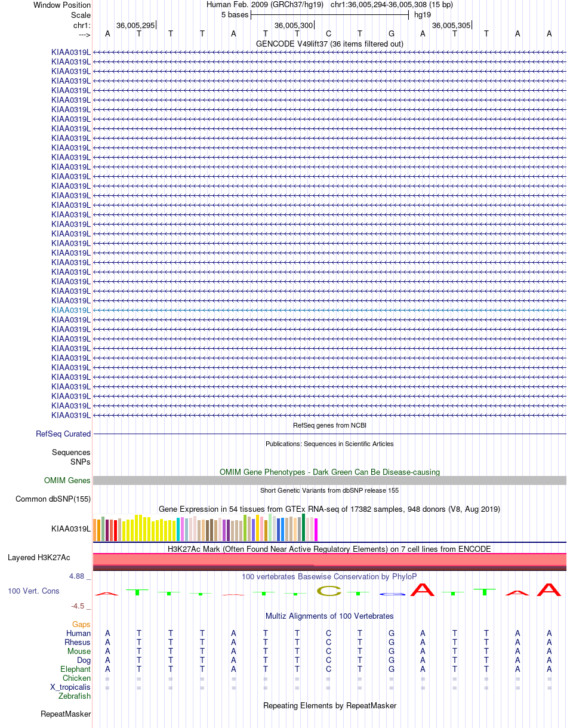Click the Scale label
This screenshot has height=728, width=567.
[81, 14]
